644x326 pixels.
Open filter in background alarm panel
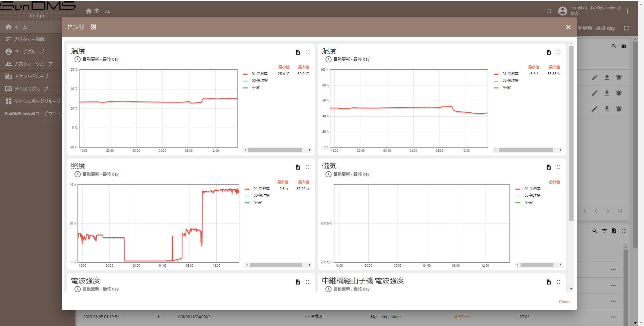coord(604,231)
